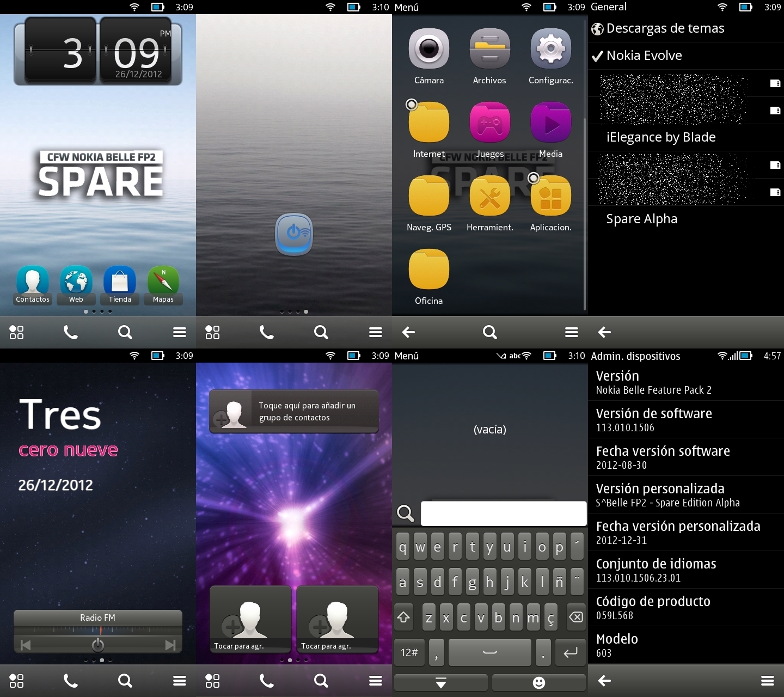Toggle Radio FM power button
This screenshot has height=697, width=784.
pos(98,645)
